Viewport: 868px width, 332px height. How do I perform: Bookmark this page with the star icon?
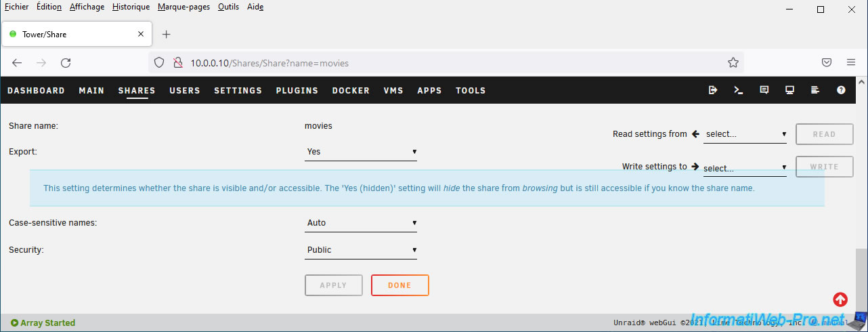pos(733,62)
